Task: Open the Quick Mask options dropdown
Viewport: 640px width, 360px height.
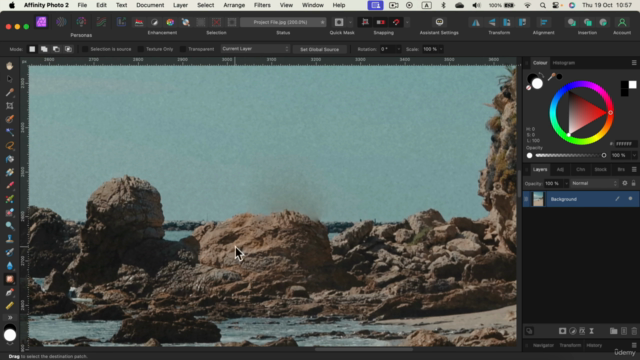Action: (350, 22)
